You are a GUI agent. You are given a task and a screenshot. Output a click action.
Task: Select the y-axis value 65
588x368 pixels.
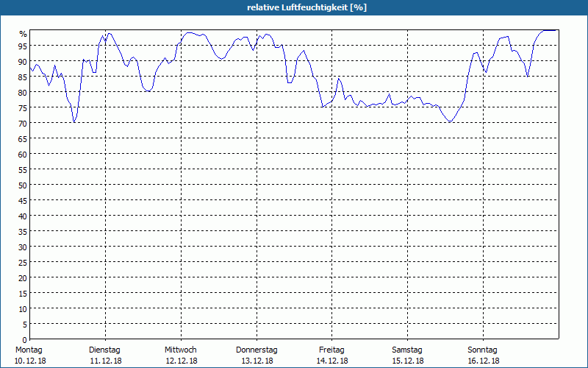(x=23, y=139)
